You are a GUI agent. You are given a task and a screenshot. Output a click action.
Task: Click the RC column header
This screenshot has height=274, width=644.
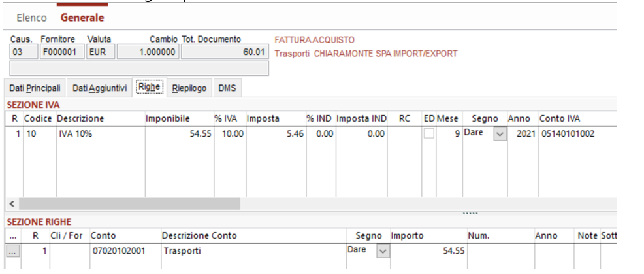pyautogui.click(x=405, y=118)
